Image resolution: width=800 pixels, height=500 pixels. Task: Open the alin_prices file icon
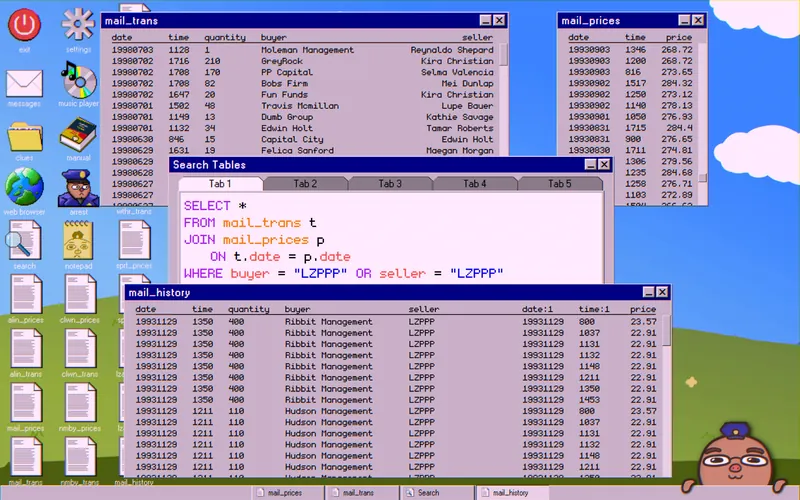coord(26,294)
